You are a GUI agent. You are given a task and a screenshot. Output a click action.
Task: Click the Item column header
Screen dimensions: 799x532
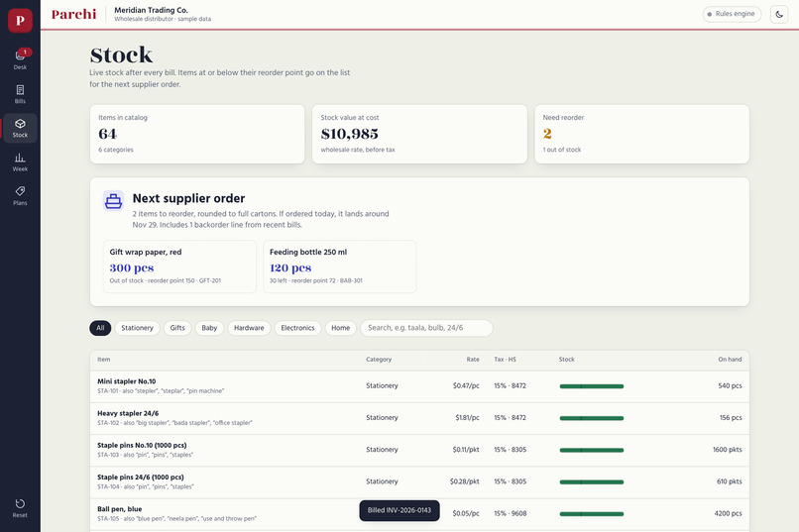[104, 360]
